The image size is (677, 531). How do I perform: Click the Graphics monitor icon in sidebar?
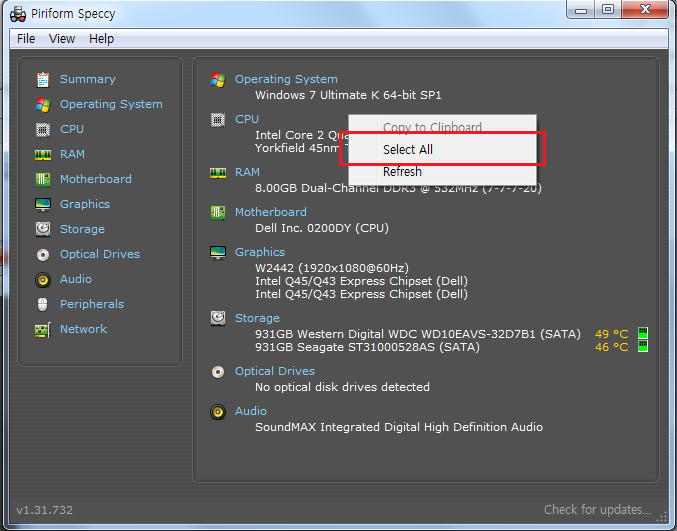(43, 205)
